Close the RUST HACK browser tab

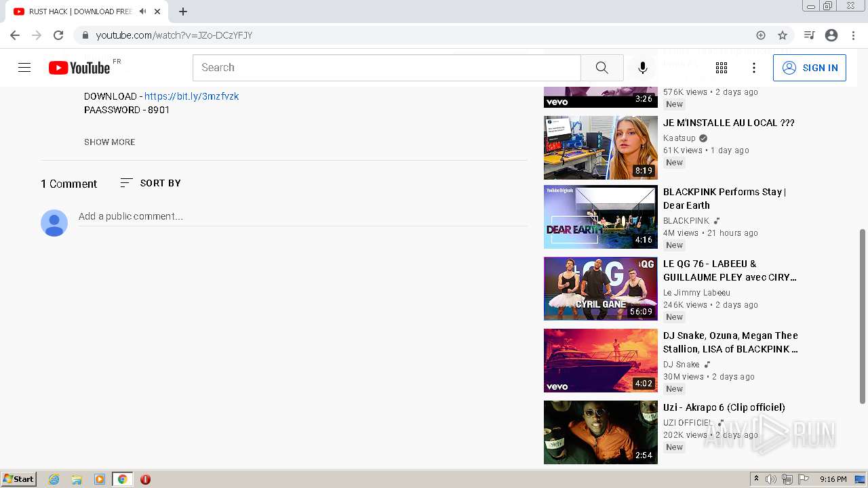(157, 12)
